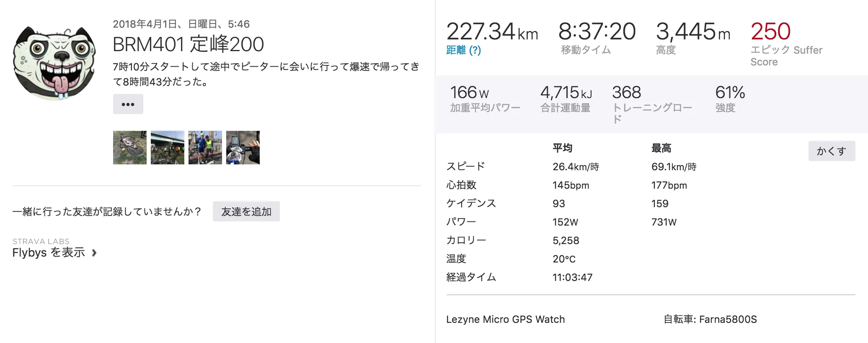Open the Flybys を表示 link
Viewport: 868px width, 343px height.
tap(49, 252)
